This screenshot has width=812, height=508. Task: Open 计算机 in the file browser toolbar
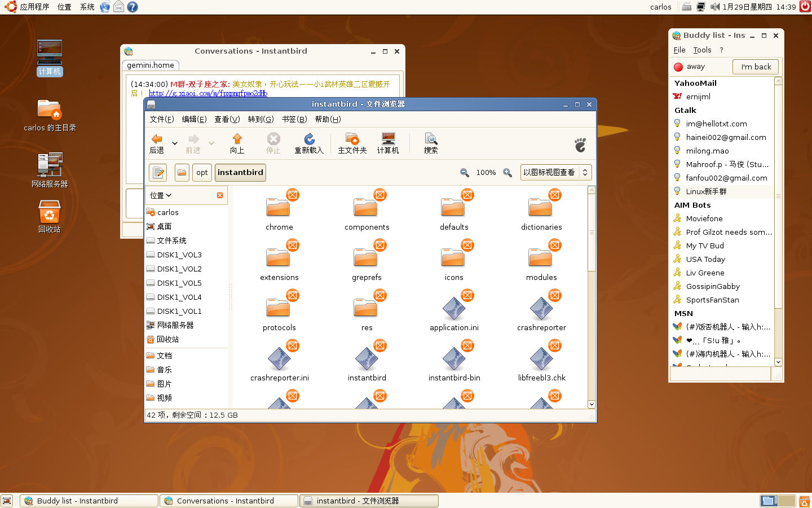(x=388, y=143)
